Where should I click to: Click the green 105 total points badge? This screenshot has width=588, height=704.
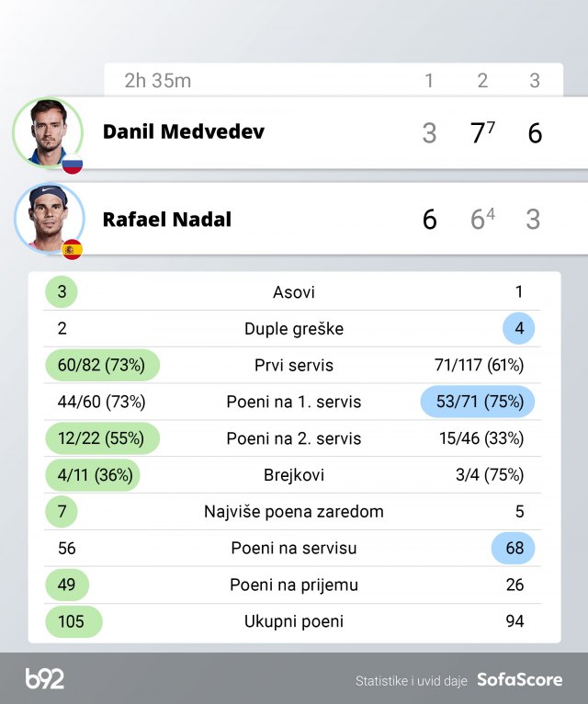point(71,621)
